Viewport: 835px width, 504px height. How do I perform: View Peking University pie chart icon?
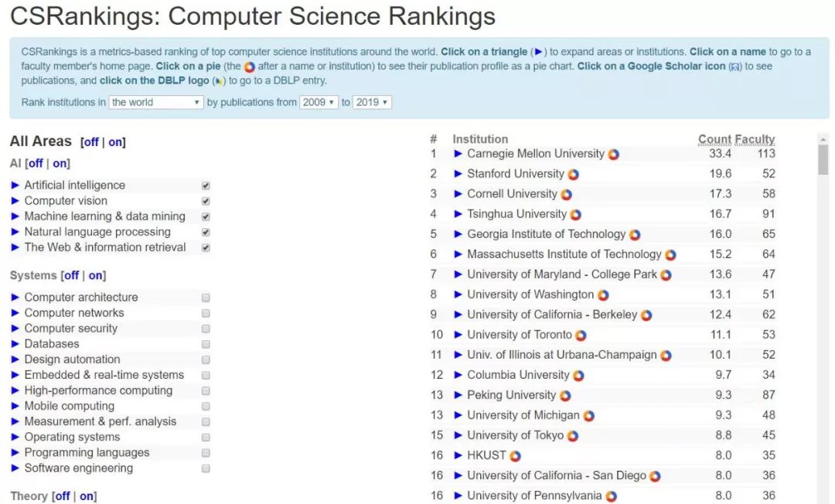tap(565, 396)
